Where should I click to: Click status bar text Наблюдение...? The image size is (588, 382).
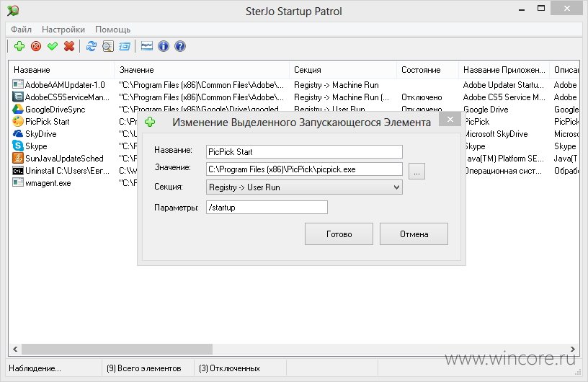point(35,368)
